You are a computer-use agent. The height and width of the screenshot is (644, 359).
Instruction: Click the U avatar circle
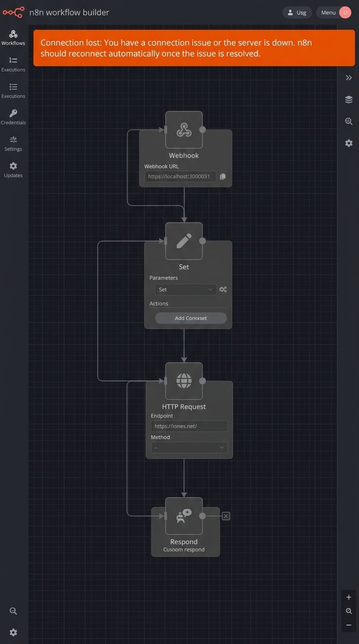[x=345, y=13]
